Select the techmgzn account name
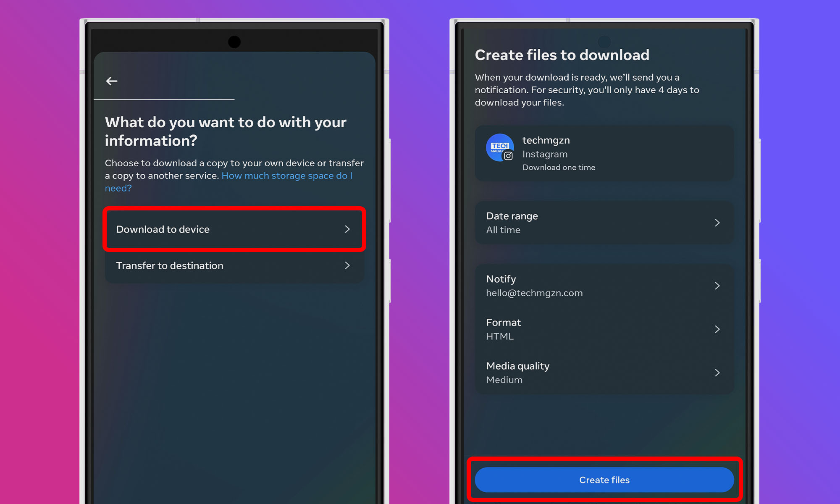Screen dimensions: 840x504 coord(546,140)
